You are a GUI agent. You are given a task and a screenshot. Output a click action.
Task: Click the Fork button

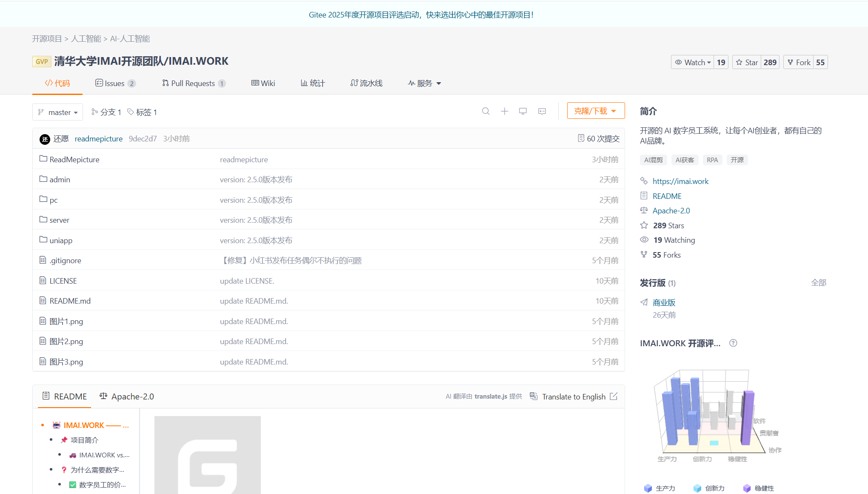coord(799,63)
